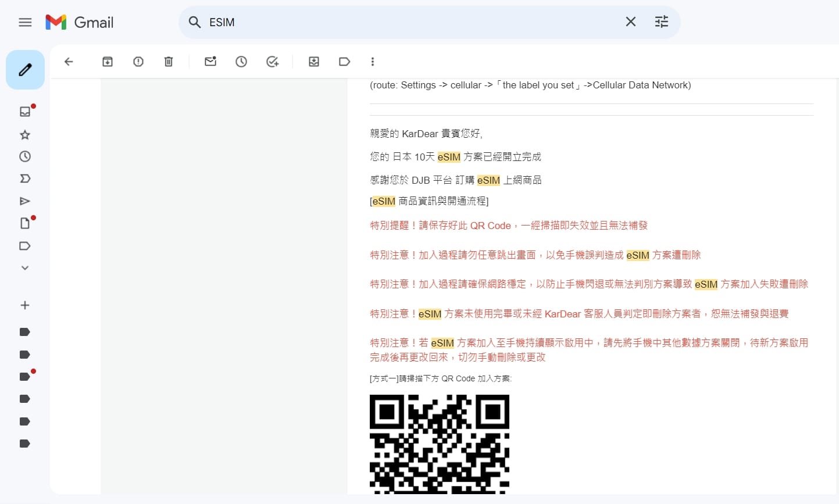Image resolution: width=839 pixels, height=504 pixels.
Task: Open the fifth custom label in sidebar
Action: point(25,421)
